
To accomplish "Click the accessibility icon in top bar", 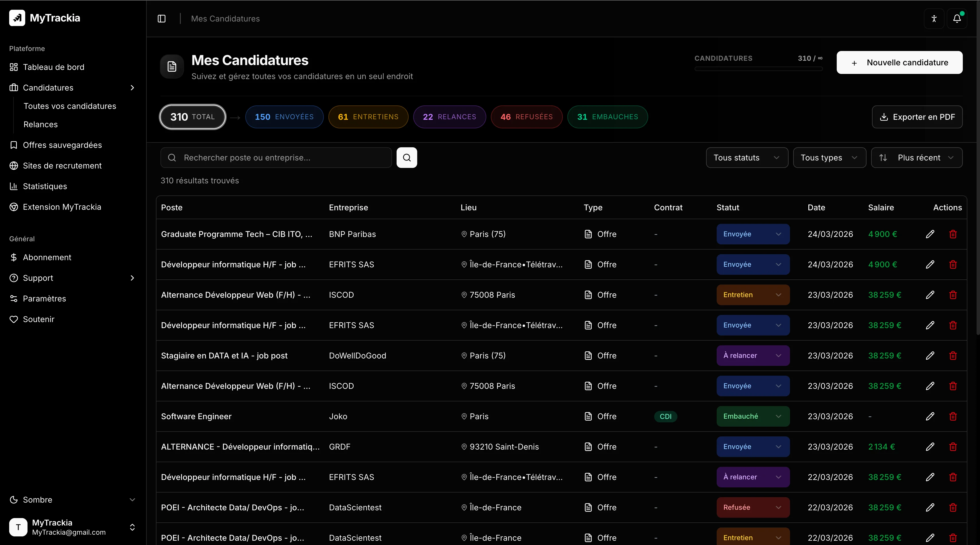I will [x=934, y=18].
